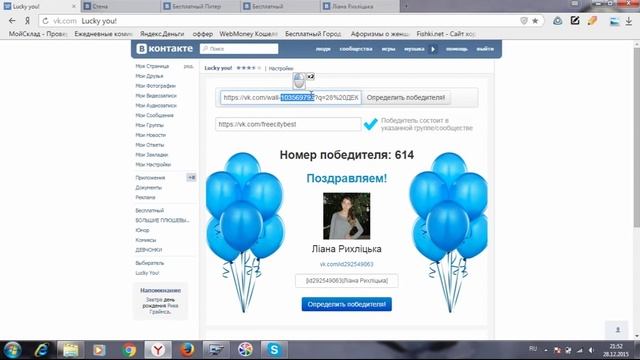Open app Настройки link near title

point(281,68)
